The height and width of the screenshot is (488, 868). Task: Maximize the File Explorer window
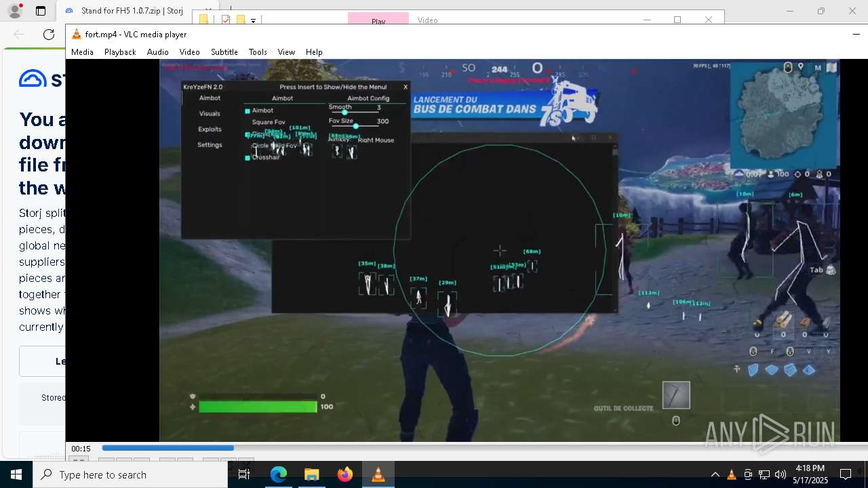click(x=677, y=20)
